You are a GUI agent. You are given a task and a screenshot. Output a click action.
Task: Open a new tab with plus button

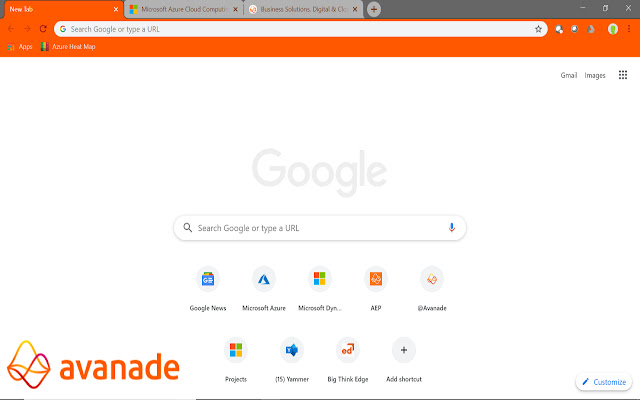[373, 9]
